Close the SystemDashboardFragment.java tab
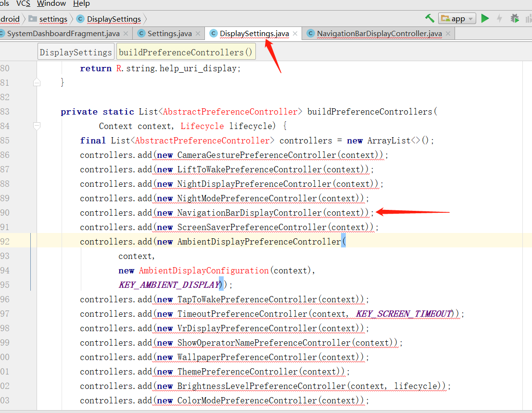The image size is (532, 413). (126, 34)
